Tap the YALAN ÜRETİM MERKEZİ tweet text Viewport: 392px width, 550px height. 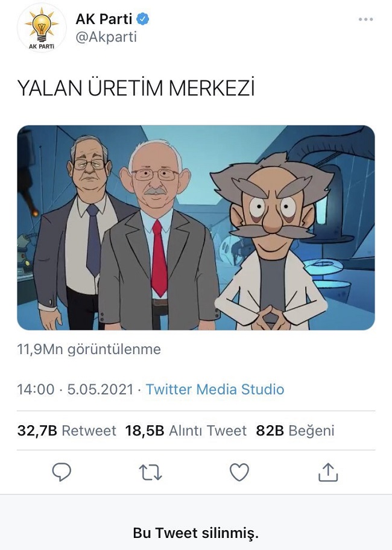[x=136, y=87]
